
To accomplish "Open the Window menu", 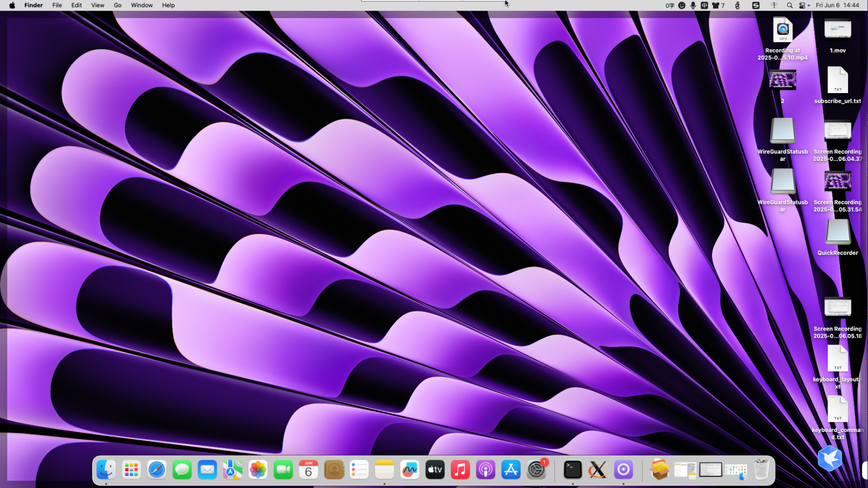I will pyautogui.click(x=142, y=5).
